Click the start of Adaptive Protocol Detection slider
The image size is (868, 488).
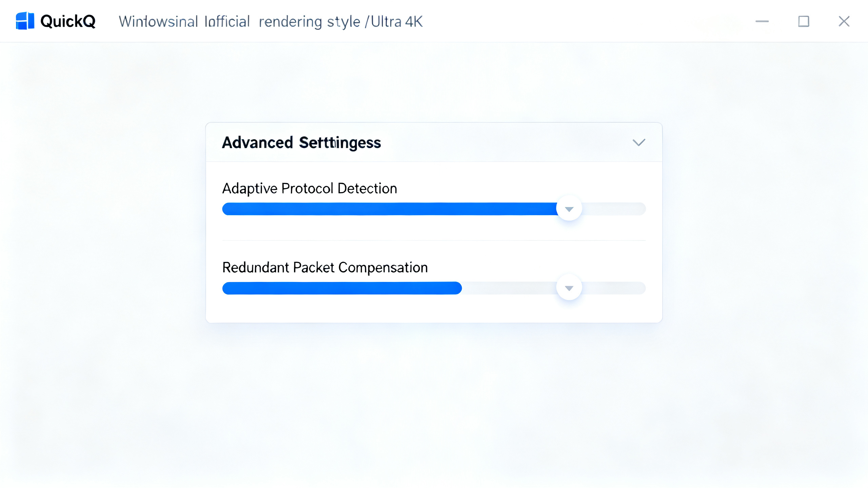click(x=229, y=209)
